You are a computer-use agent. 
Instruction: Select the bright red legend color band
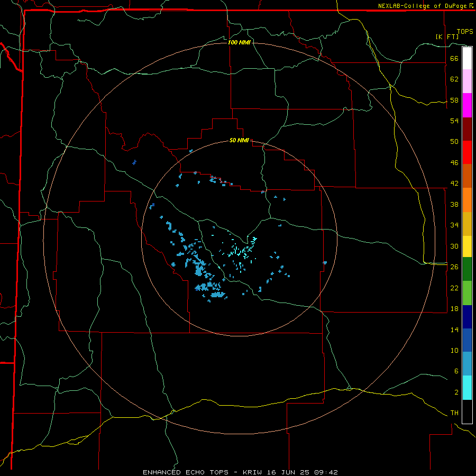point(467,152)
